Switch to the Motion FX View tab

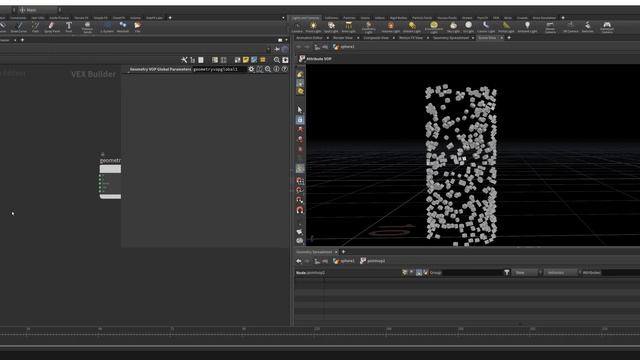coord(411,38)
